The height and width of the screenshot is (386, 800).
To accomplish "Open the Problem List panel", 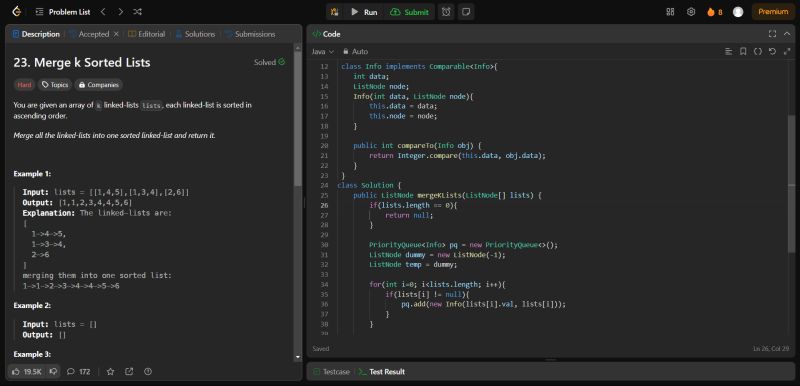I will coord(63,12).
